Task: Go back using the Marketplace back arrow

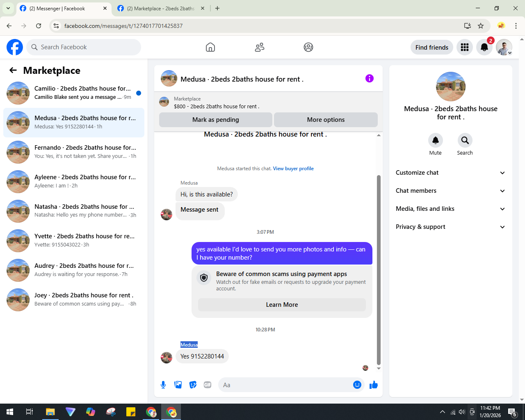Action: pyautogui.click(x=13, y=71)
